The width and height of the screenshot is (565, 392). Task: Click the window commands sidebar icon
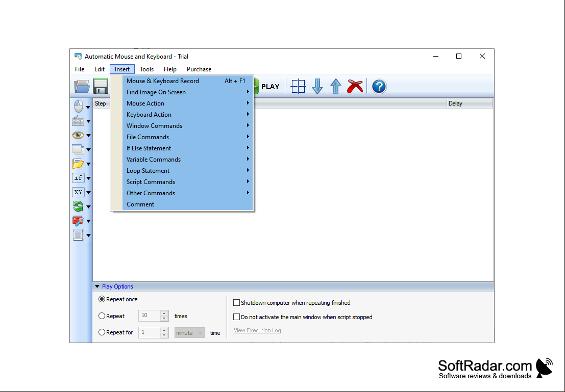pos(78,149)
